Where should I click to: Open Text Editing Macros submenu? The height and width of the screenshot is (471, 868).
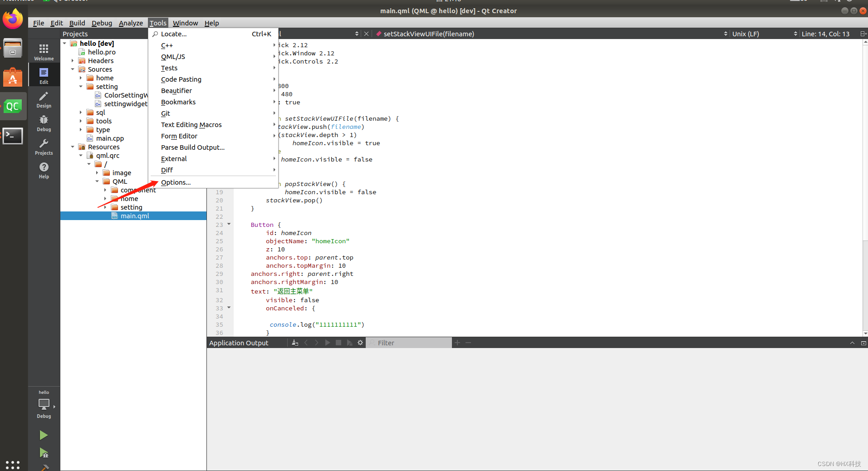[213, 125]
